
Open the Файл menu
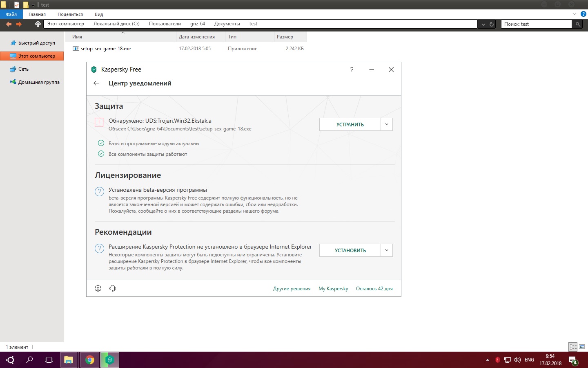point(11,14)
